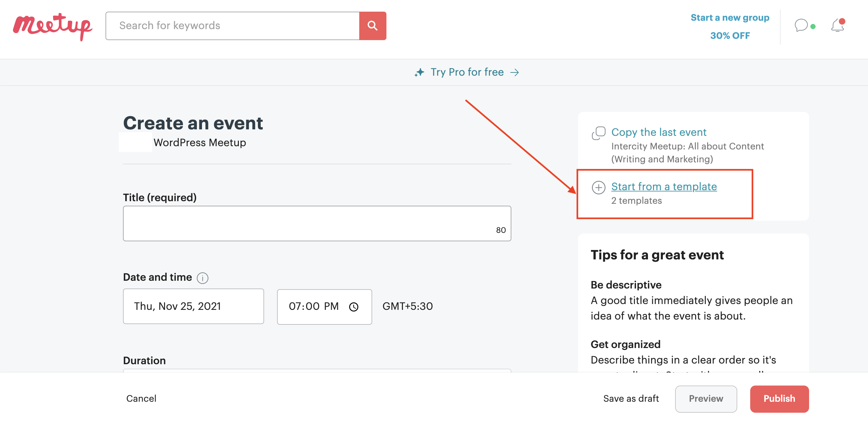
Task: Click the clock icon in the time field
Action: coord(353,307)
